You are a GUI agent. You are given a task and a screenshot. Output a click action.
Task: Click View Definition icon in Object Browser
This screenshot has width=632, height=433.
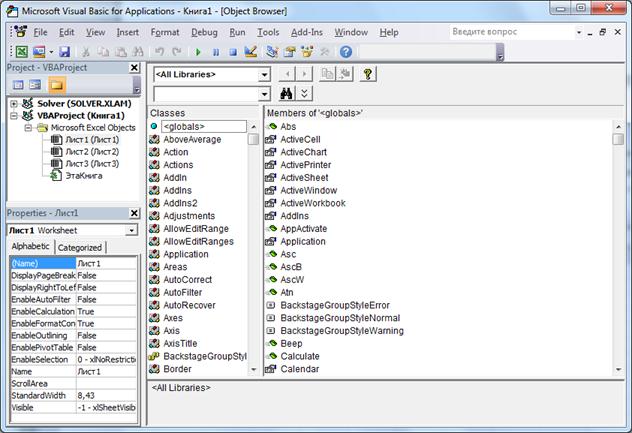coord(345,74)
